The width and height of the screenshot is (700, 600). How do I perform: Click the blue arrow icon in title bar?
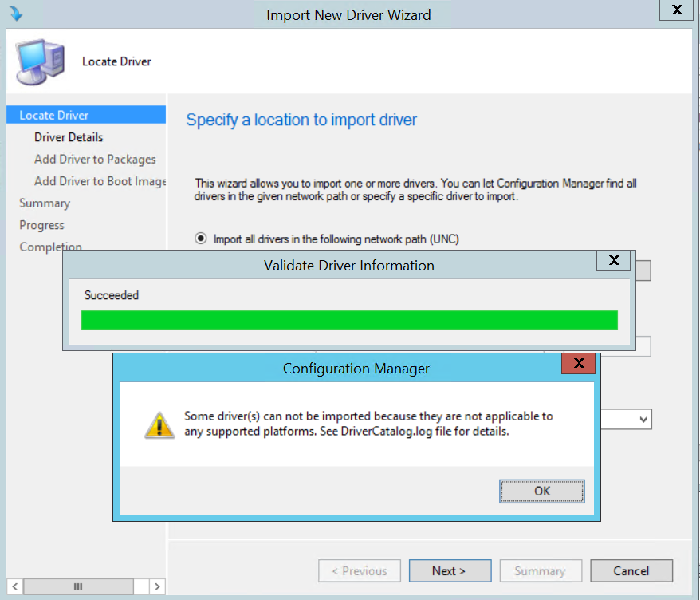tap(15, 14)
